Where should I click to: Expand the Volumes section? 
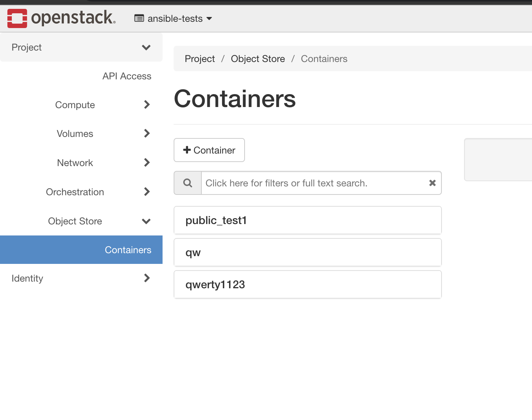pos(147,134)
